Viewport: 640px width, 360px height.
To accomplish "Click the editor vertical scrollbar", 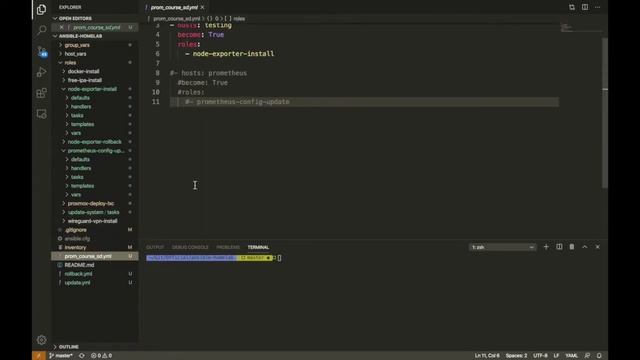I will click(604, 112).
